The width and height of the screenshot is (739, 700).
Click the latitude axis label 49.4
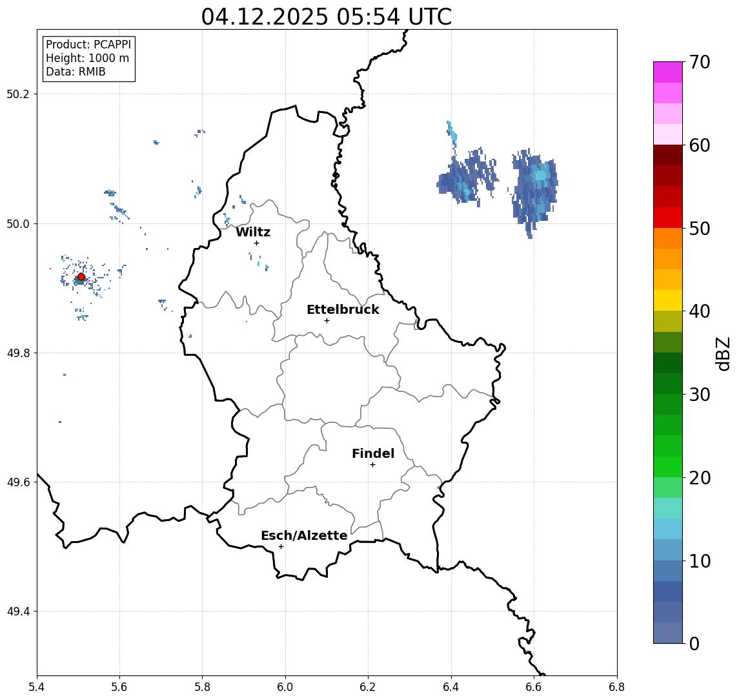[x=18, y=612]
